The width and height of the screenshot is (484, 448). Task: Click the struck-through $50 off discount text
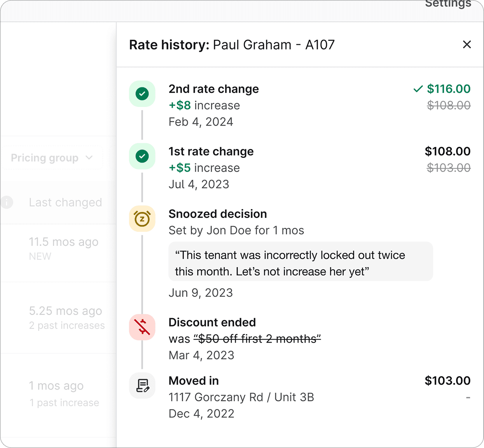[257, 339]
